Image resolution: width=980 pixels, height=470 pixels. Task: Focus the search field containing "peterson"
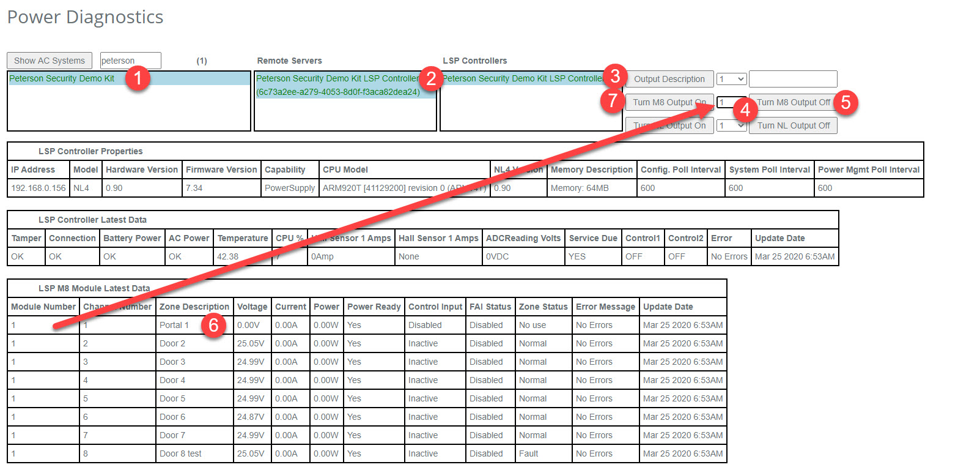[x=130, y=61]
